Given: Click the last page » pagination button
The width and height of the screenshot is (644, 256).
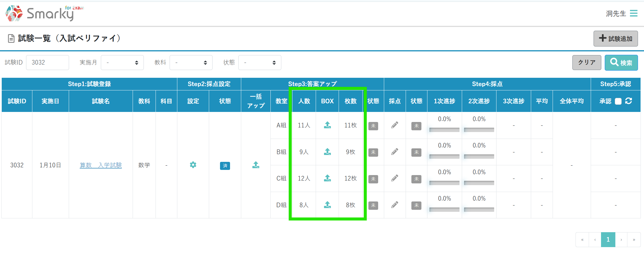Looking at the screenshot, I should pyautogui.click(x=634, y=240).
